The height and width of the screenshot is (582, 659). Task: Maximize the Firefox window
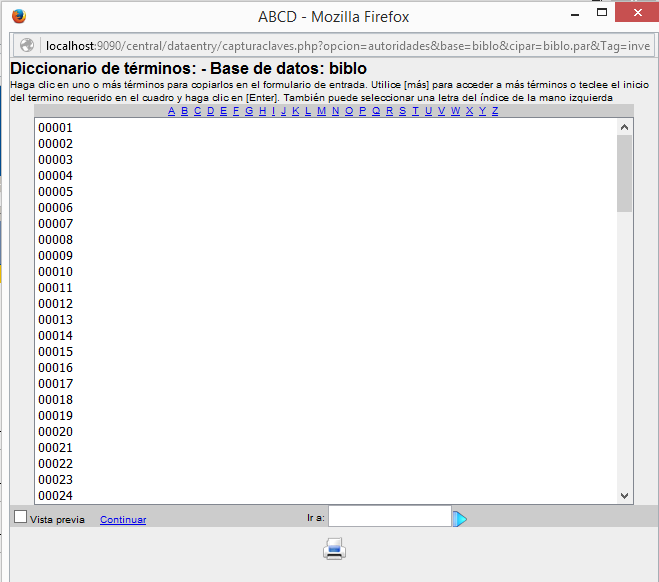[x=602, y=13]
